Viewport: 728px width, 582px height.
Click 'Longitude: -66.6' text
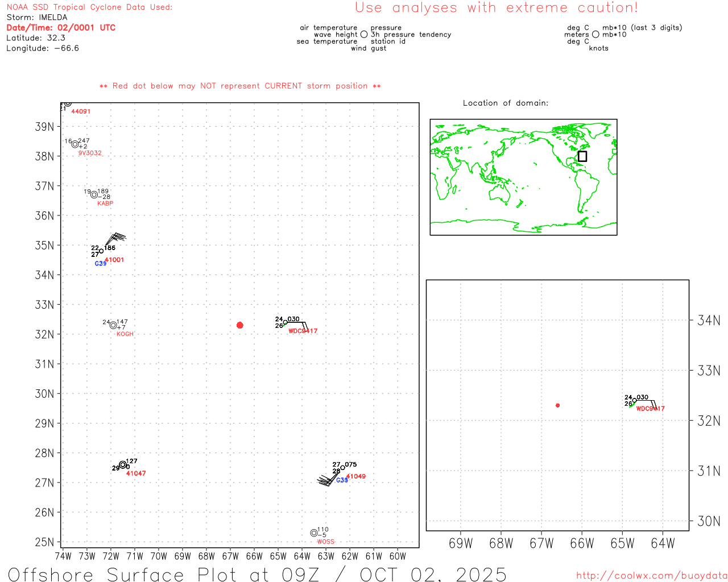pyautogui.click(x=43, y=48)
